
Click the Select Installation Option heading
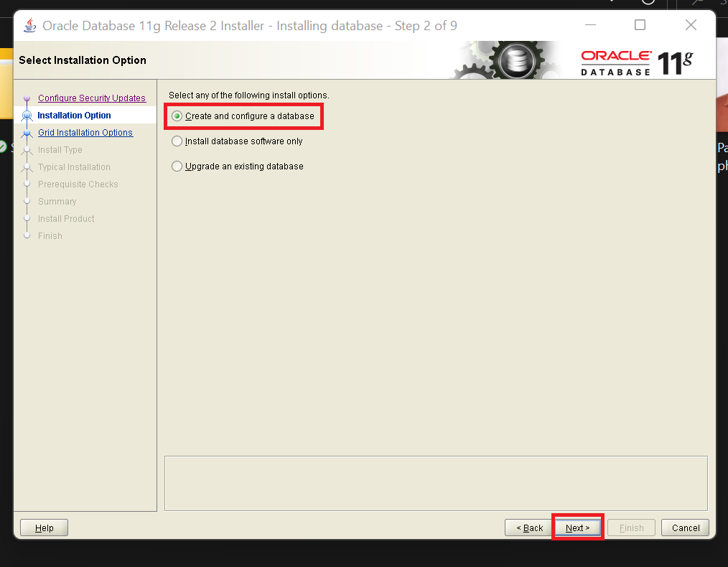pyautogui.click(x=83, y=60)
